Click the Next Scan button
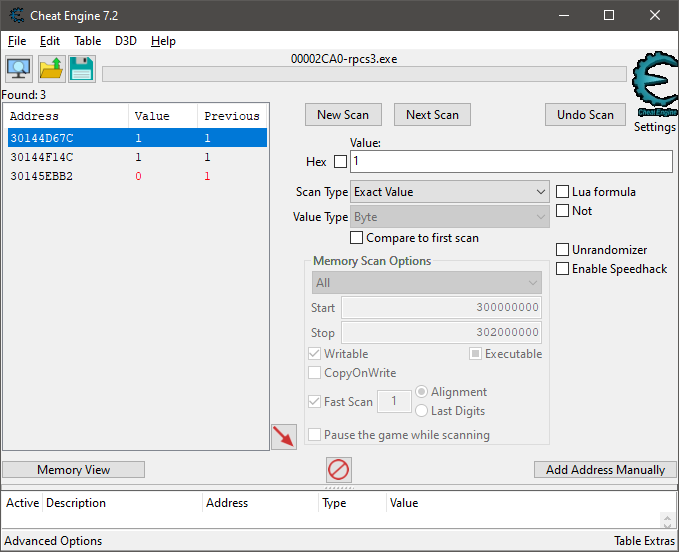This screenshot has width=679, height=552. 432,115
